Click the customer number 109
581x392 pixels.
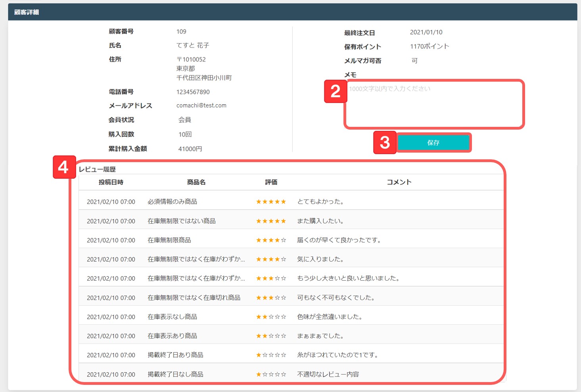tap(181, 31)
